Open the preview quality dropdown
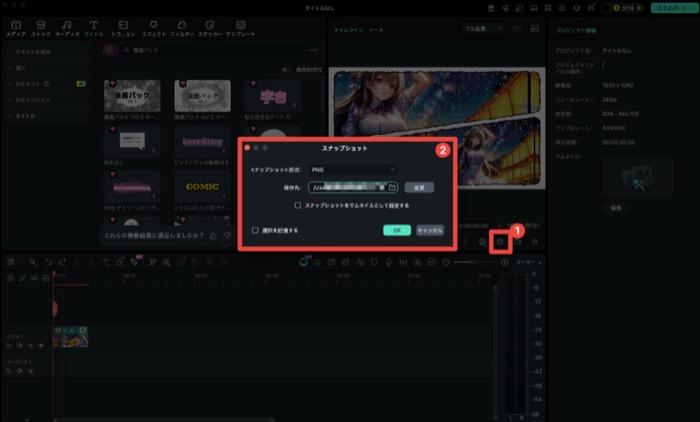 click(x=483, y=29)
